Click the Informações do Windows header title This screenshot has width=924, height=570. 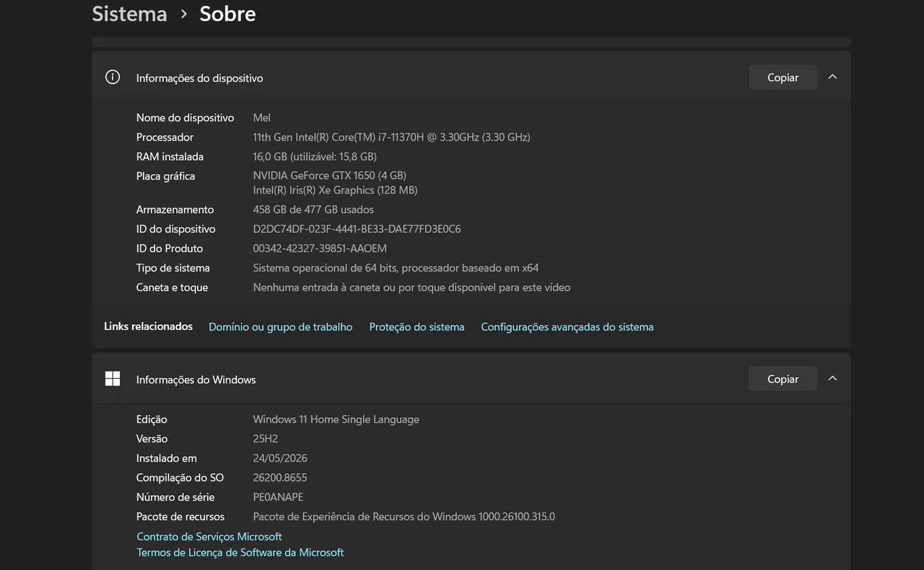pyautogui.click(x=196, y=380)
